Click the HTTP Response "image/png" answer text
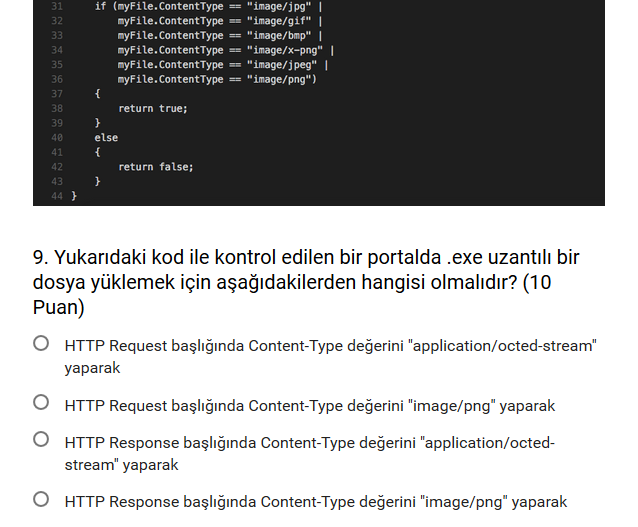 [x=315, y=502]
